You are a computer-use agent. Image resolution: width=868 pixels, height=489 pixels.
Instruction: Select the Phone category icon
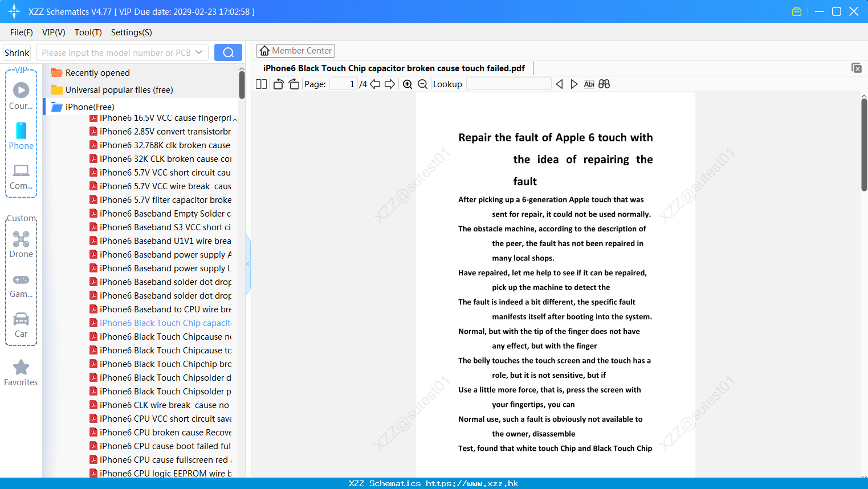[21, 136]
